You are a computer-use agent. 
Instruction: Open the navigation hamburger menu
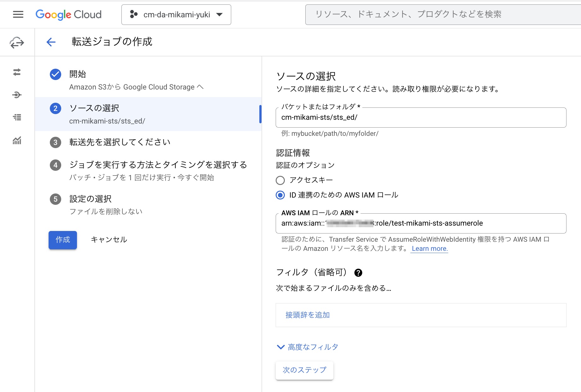pos(18,14)
